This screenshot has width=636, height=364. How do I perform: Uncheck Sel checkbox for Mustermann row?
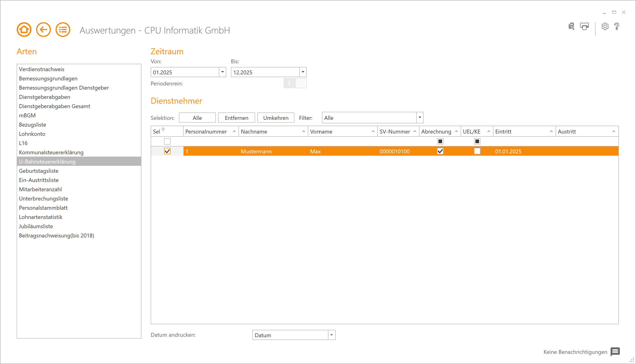point(167,151)
